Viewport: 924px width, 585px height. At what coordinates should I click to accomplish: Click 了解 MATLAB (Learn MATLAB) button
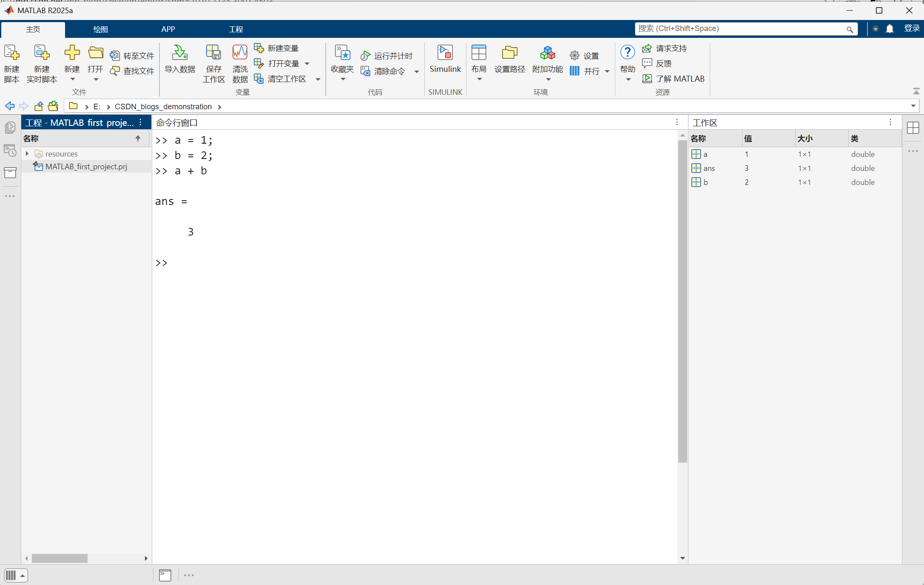pyautogui.click(x=679, y=79)
